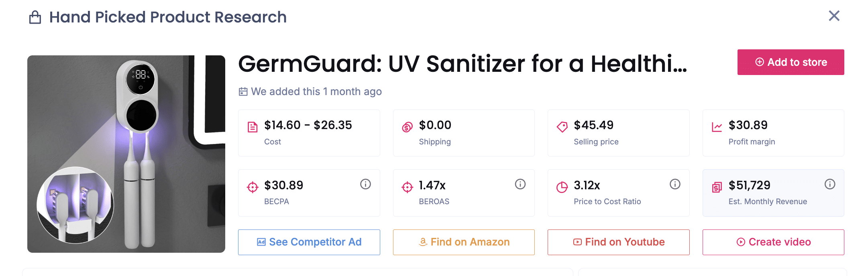Screen dimensions: 868x276
Task: Click the Amazon icon in Find on Amazon
Action: click(422, 242)
